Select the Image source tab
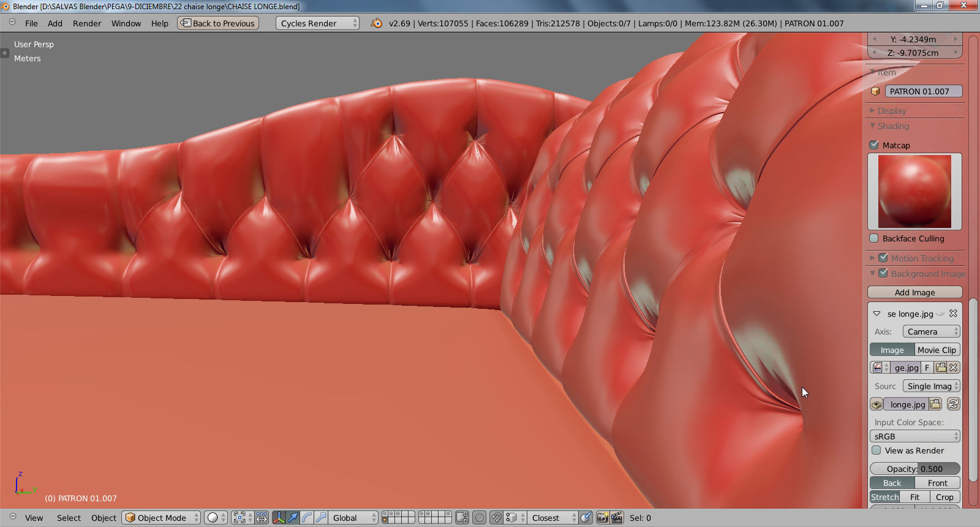Screen dimensions: 980x527 click(892, 350)
